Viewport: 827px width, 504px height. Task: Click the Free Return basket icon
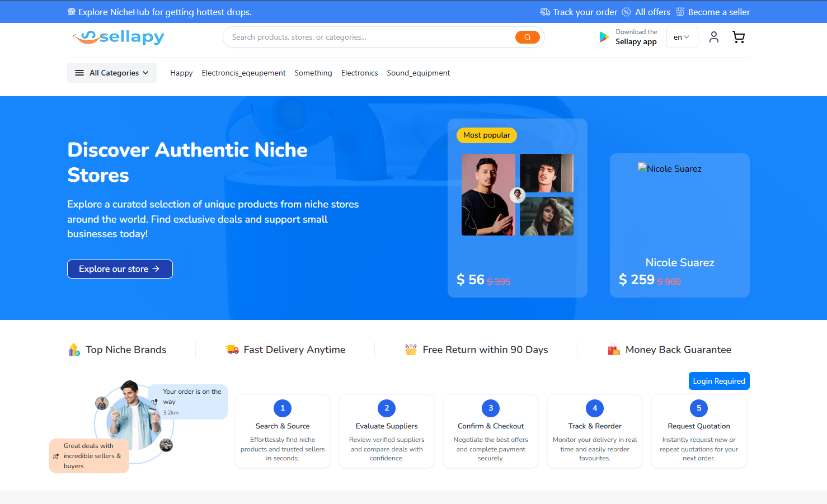pyautogui.click(x=411, y=350)
